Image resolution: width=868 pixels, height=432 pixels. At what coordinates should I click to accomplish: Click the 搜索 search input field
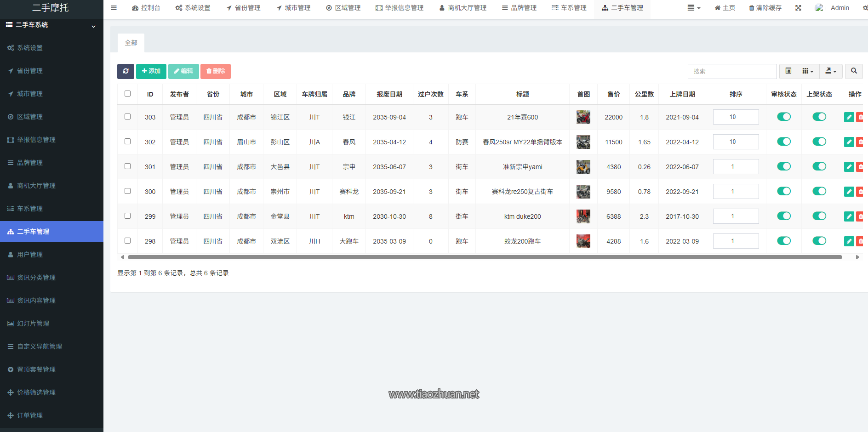pyautogui.click(x=732, y=71)
